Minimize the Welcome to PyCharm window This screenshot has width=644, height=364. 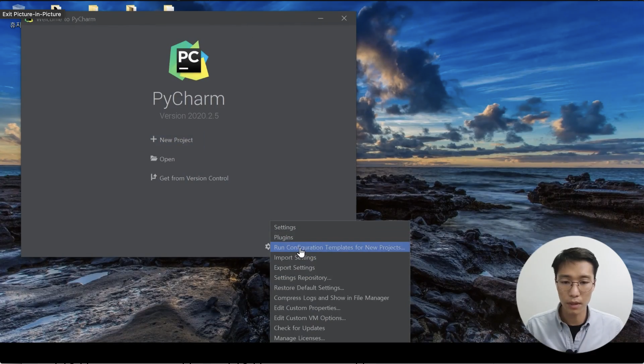coord(320,18)
